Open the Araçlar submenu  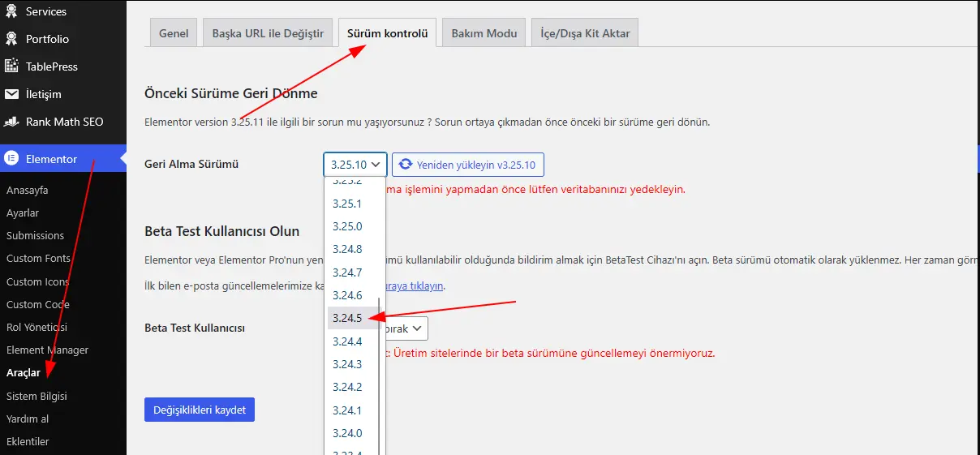pos(24,373)
